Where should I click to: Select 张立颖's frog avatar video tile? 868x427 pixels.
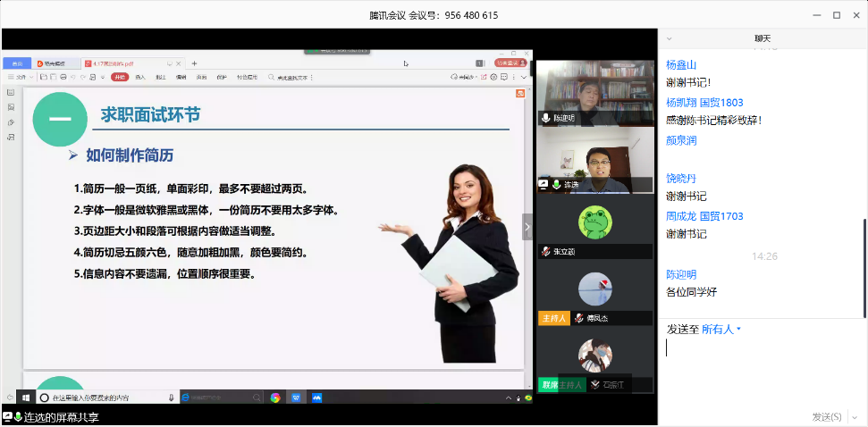tap(594, 220)
